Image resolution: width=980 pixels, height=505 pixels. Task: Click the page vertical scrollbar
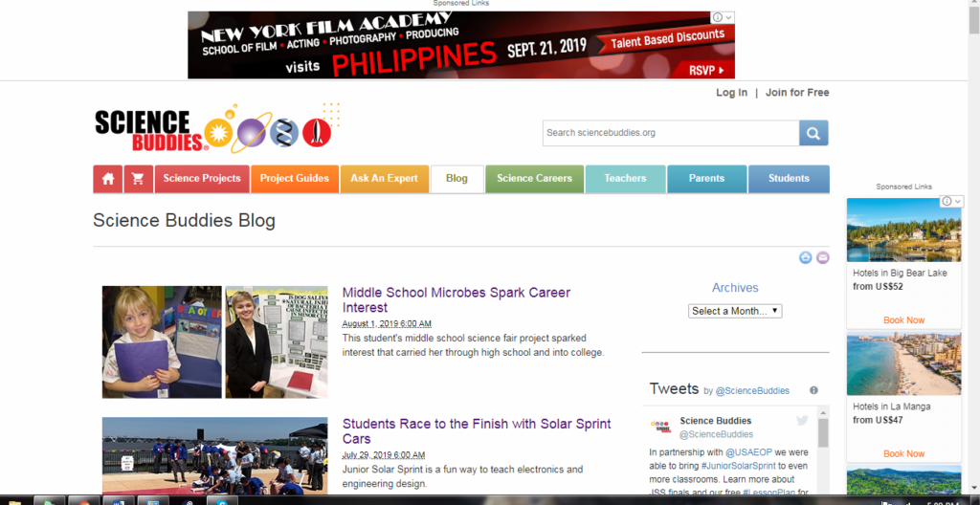click(974, 19)
